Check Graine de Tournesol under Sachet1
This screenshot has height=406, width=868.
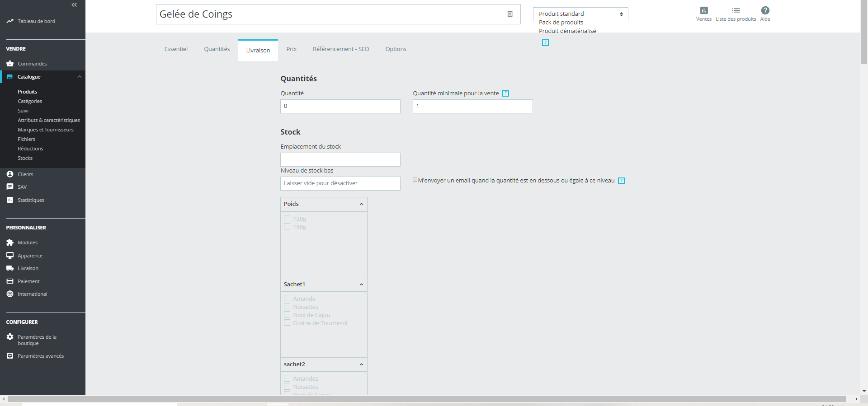point(287,322)
